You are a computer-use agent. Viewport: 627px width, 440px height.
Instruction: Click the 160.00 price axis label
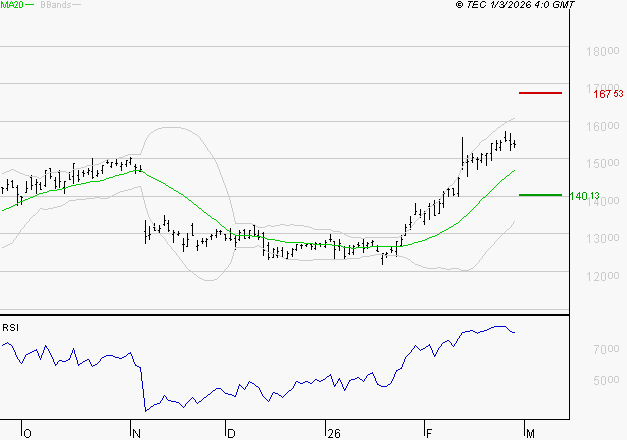[603, 126]
